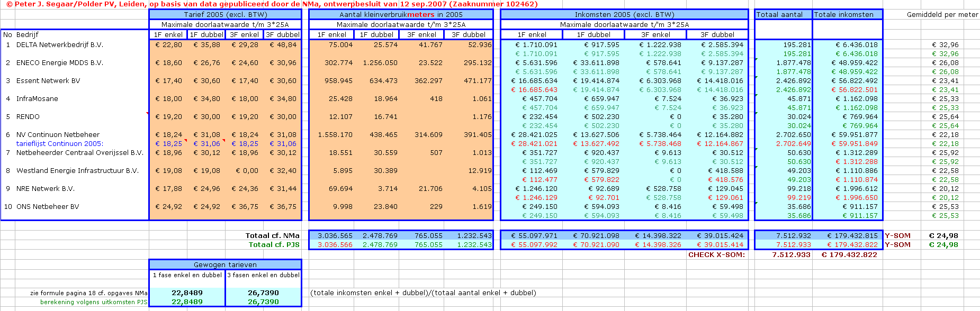Click the "Gewogen tarieven" table header
980x311 pixels.
coord(225,264)
